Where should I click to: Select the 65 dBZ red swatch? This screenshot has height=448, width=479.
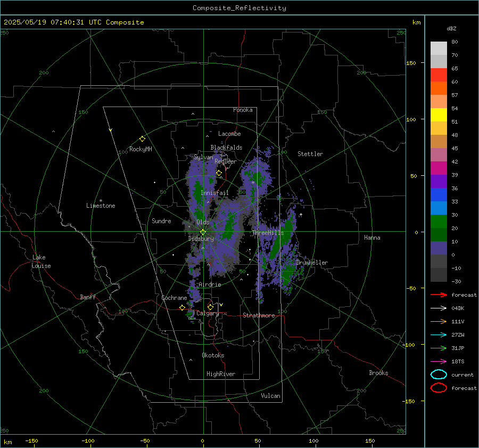pos(439,75)
